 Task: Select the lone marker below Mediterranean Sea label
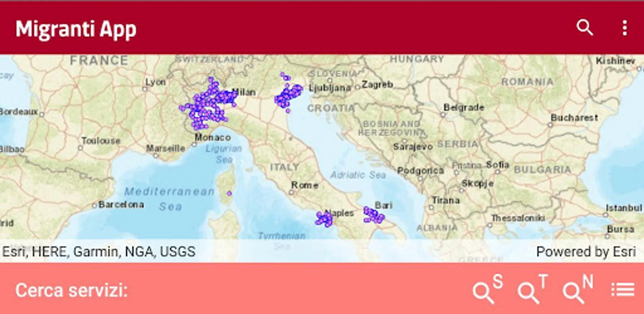coord(229,193)
